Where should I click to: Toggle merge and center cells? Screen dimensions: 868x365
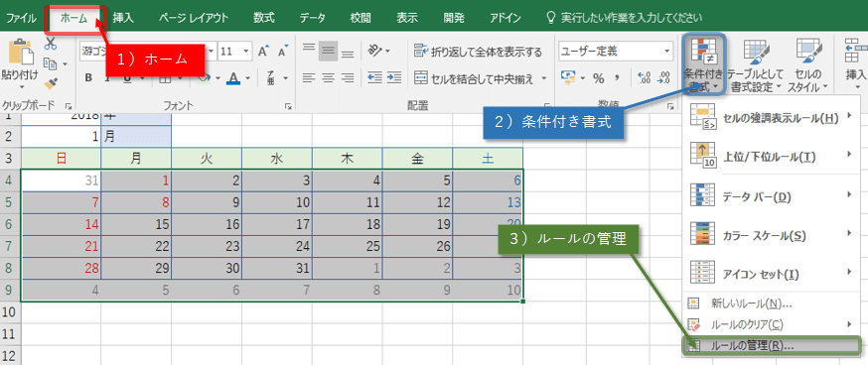(475, 78)
